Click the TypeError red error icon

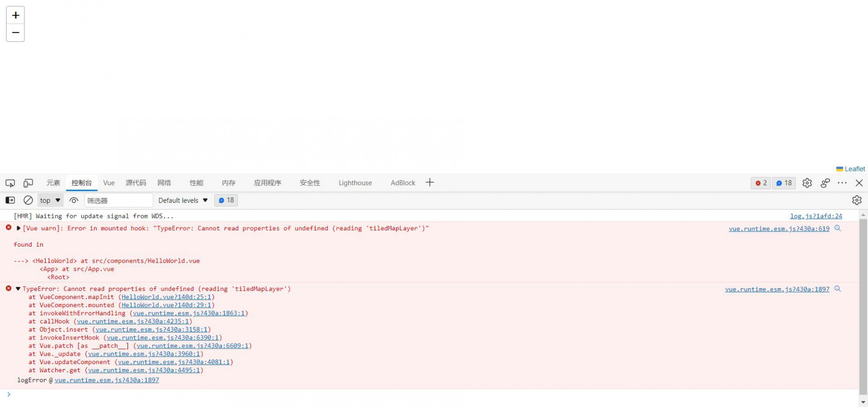click(8, 288)
